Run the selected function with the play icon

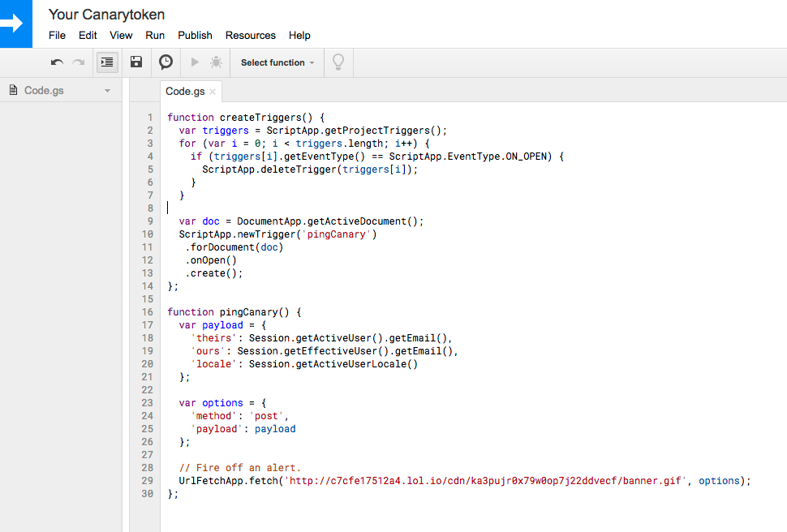pos(195,62)
